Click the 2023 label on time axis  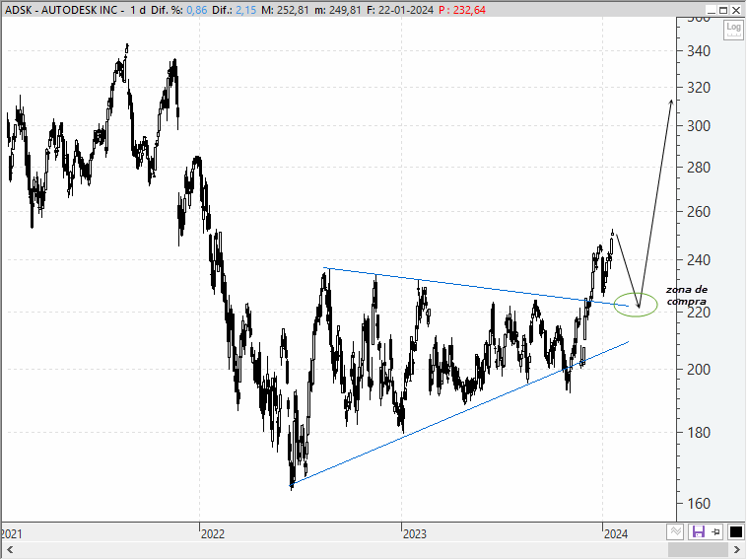coord(415,533)
